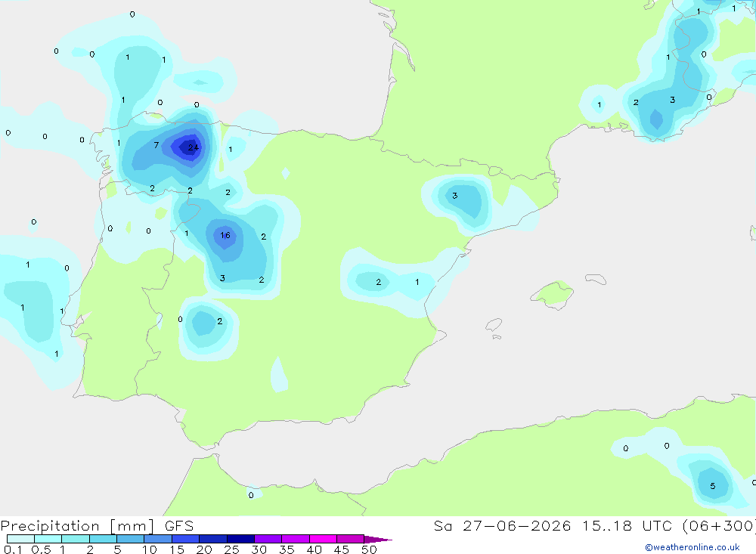Screen dimensions: 756x554
Task: Click the above-50 arrow end of the legend
Action: [x=377, y=539]
